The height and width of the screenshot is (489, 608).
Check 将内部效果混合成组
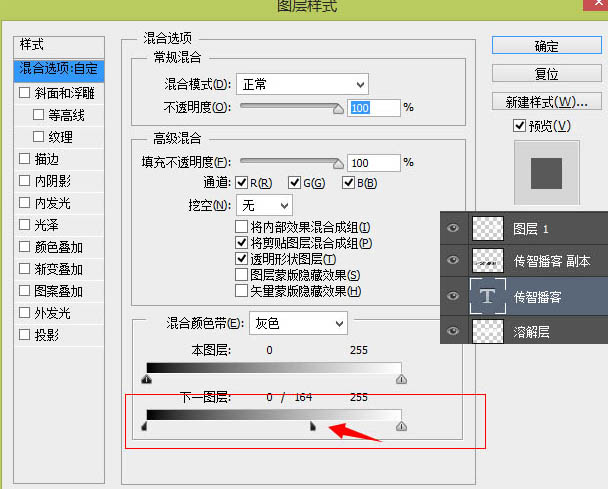coord(242,226)
